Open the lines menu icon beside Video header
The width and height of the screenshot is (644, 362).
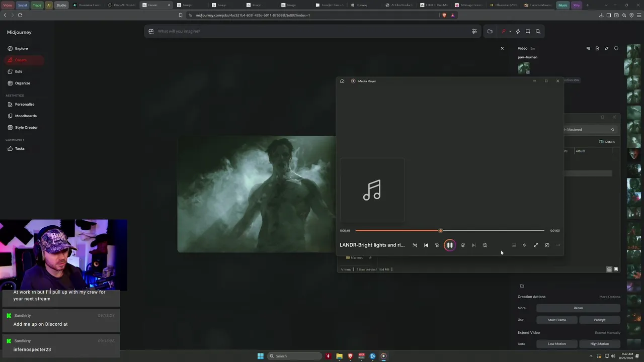click(x=588, y=48)
